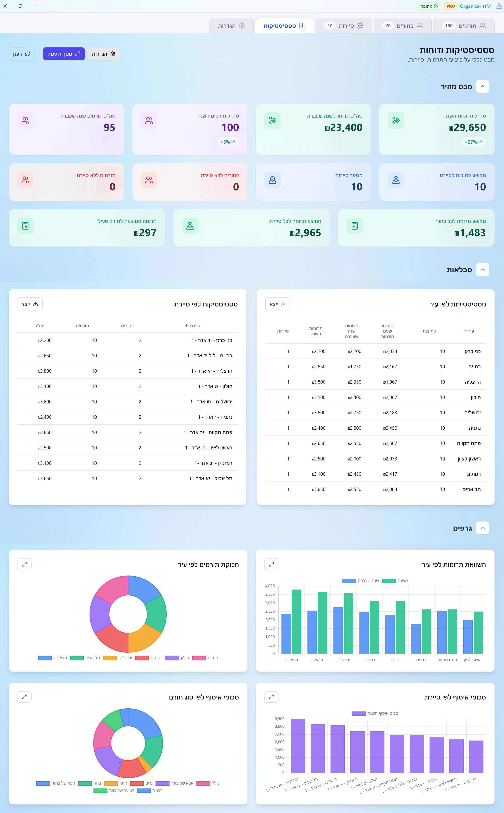Click the ירושלים orange legend swatch

pyautogui.click(x=110, y=658)
